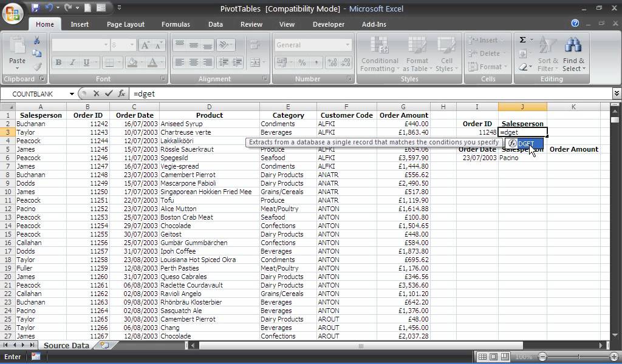Open the Font name dropdown

pyautogui.click(x=106, y=45)
